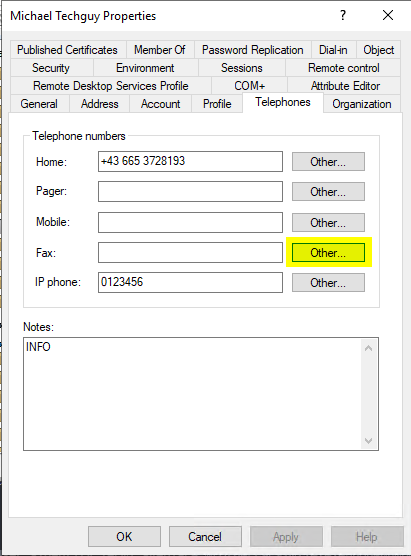Switch to the Attribute Editor tab
This screenshot has height=556, width=411.
(x=345, y=86)
